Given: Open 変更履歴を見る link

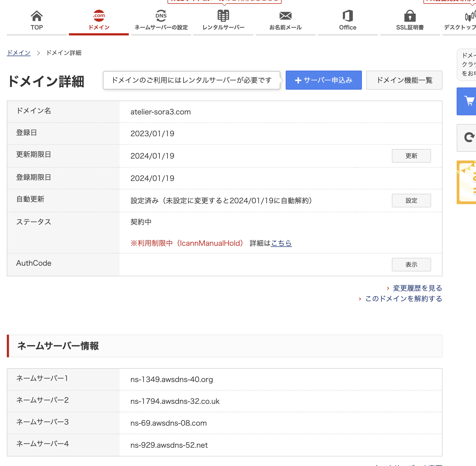Looking at the screenshot, I should 417,288.
